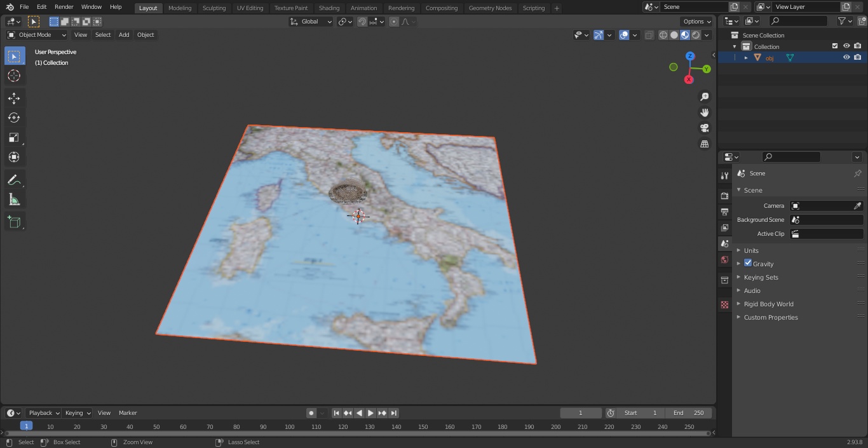
Task: Click the new scene copy icon
Action: (x=734, y=7)
